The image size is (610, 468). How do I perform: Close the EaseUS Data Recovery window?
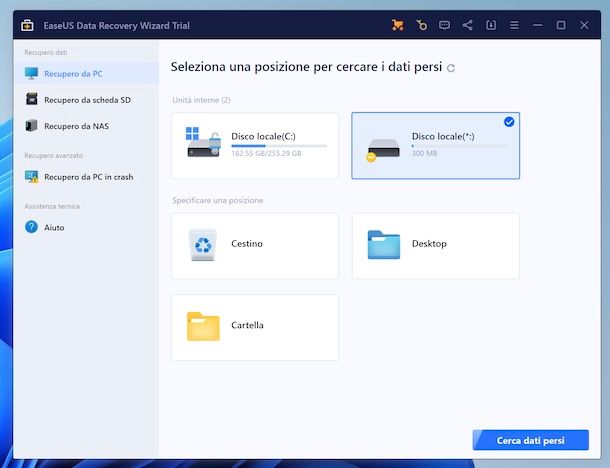point(584,25)
